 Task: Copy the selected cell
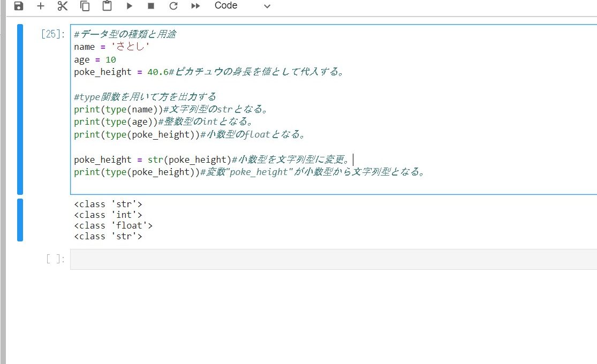(x=85, y=6)
